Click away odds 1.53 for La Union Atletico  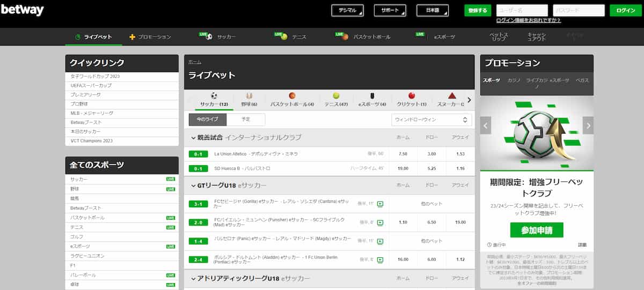click(460, 154)
